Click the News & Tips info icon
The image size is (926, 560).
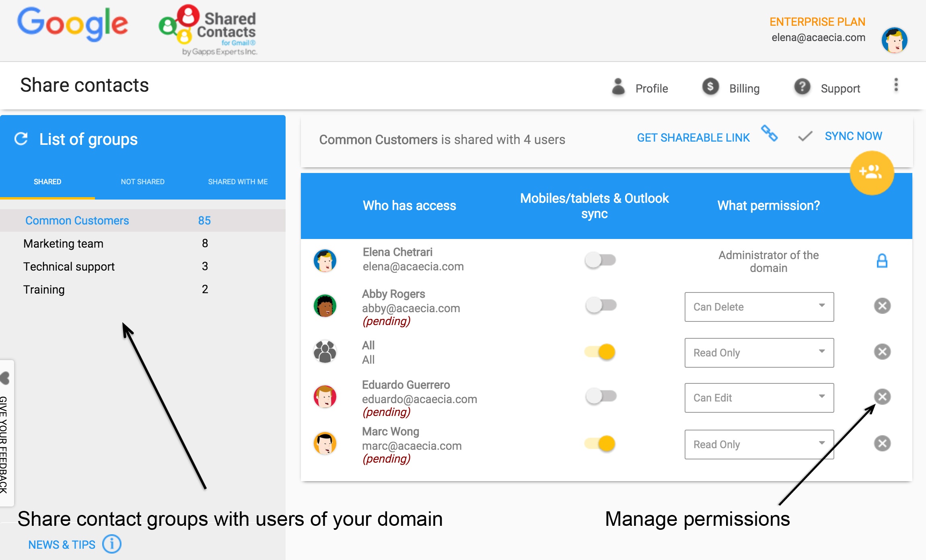coord(111,544)
